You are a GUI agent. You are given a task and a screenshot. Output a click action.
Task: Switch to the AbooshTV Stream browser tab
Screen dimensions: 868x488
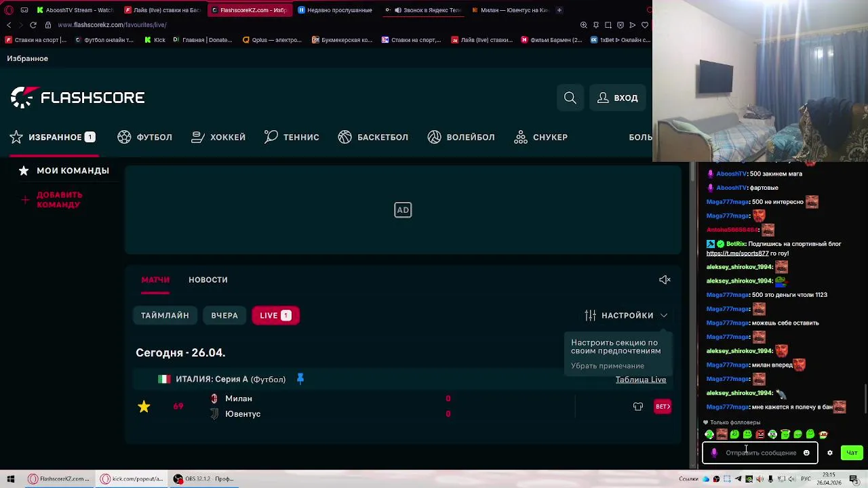[76, 10]
